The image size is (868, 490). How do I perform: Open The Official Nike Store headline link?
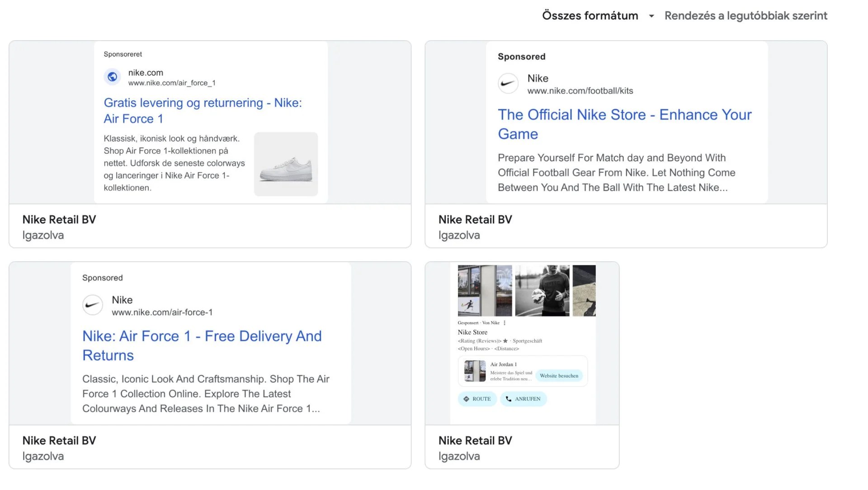[x=625, y=124]
